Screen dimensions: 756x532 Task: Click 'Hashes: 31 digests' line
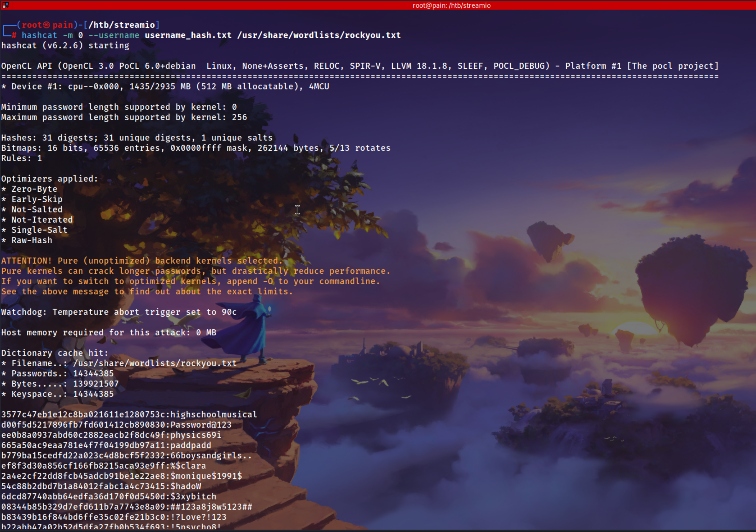pos(137,138)
